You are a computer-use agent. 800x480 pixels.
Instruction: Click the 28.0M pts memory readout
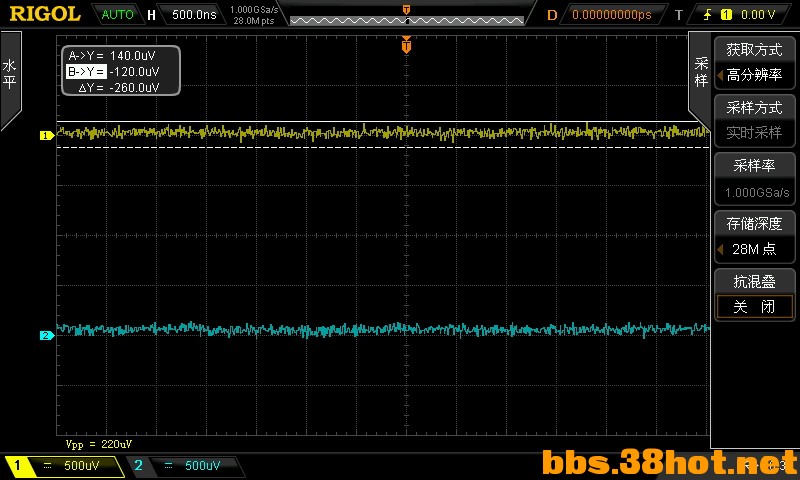tap(254, 21)
